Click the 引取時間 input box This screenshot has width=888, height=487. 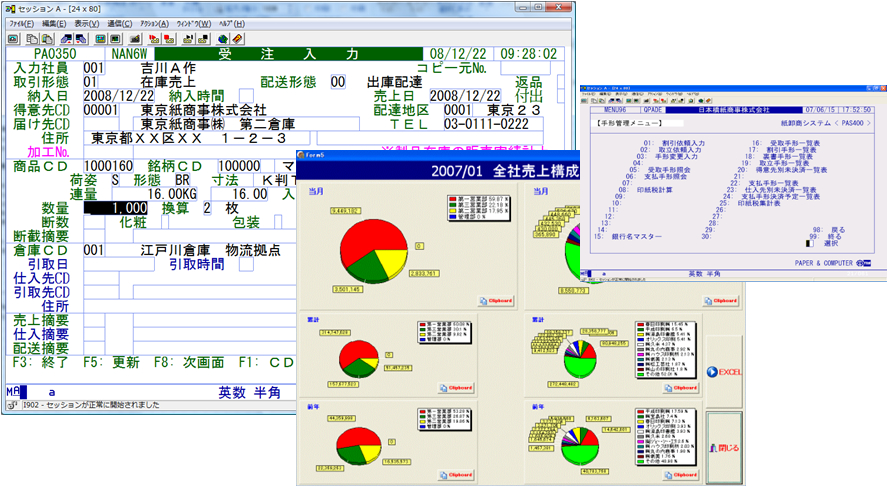[246, 264]
